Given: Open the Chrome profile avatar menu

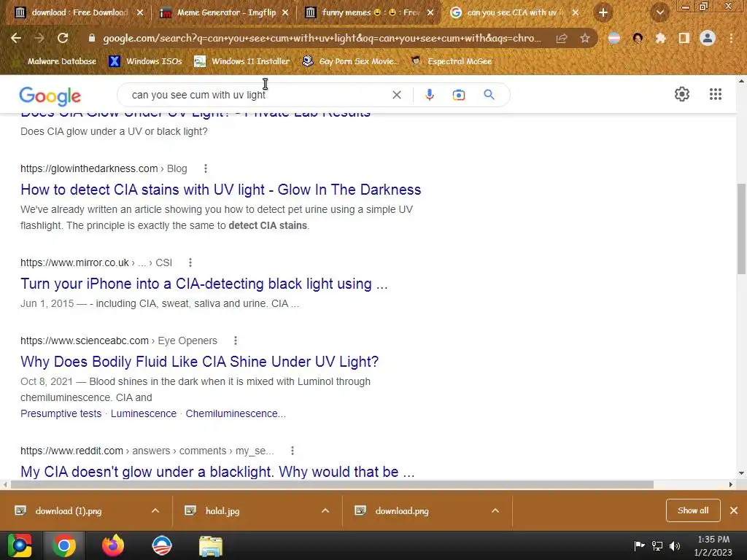Looking at the screenshot, I should 708,38.
